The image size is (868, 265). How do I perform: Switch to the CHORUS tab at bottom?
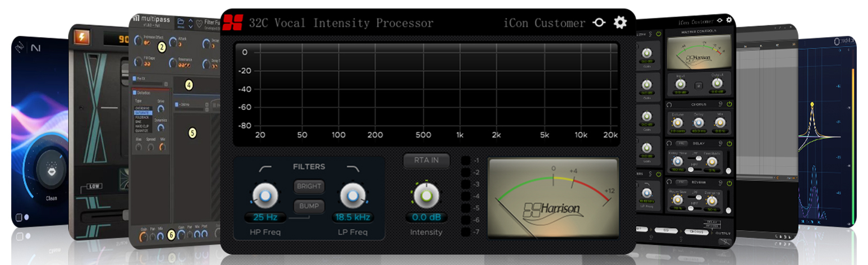[x=695, y=231]
